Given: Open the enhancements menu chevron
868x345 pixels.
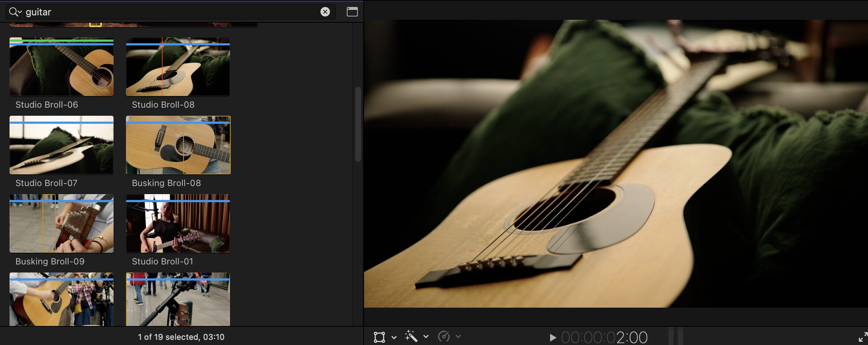Looking at the screenshot, I should [426, 337].
